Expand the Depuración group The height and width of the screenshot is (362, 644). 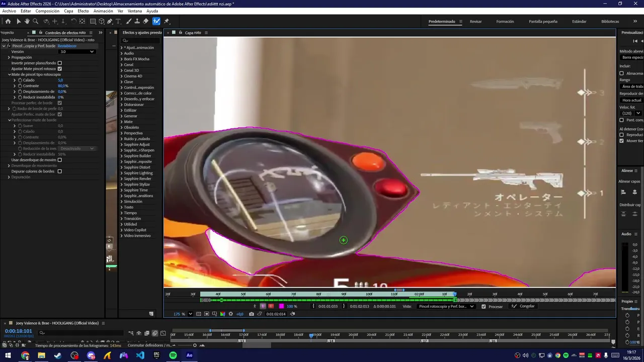pyautogui.click(x=9, y=177)
